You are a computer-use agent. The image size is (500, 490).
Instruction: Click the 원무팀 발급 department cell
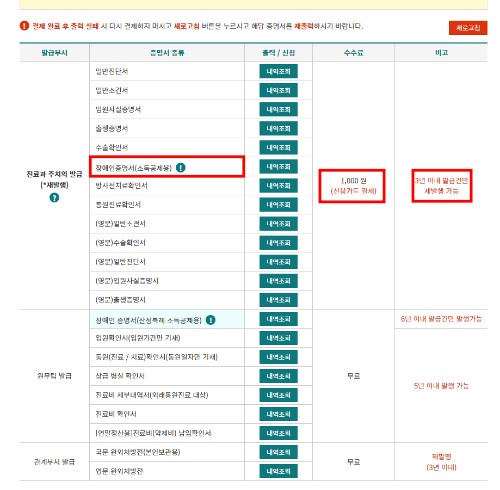click(x=54, y=376)
